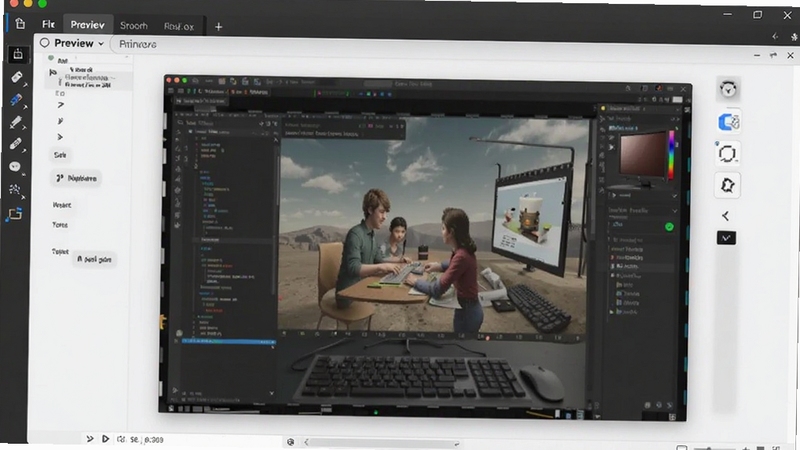Click the brown color field in embedded editor
The height and width of the screenshot is (450, 800).
[642, 153]
